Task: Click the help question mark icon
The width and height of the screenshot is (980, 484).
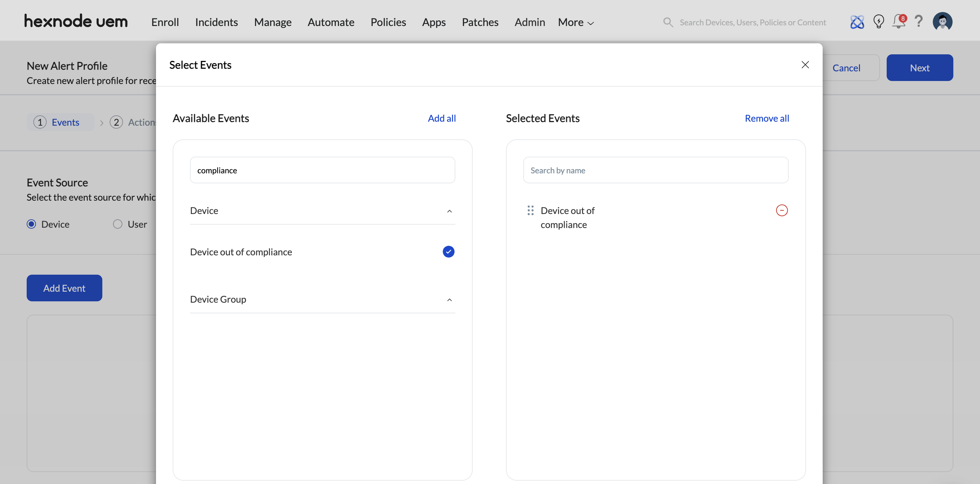Action: (919, 22)
